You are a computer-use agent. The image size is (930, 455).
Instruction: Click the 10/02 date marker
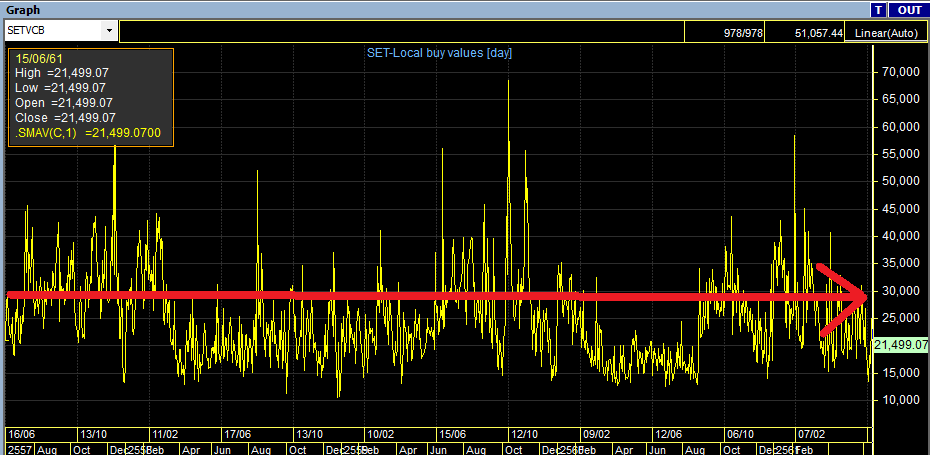click(381, 434)
